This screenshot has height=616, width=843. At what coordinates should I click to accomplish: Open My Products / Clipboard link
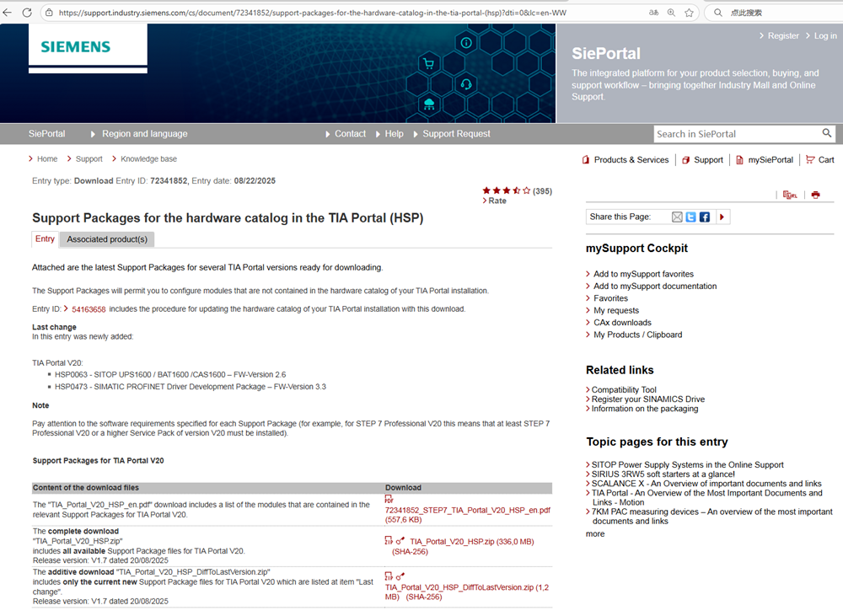[x=637, y=335]
